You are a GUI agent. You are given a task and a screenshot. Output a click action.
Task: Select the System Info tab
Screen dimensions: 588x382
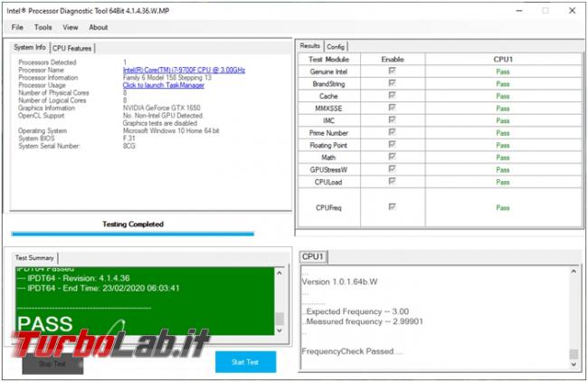coord(30,47)
